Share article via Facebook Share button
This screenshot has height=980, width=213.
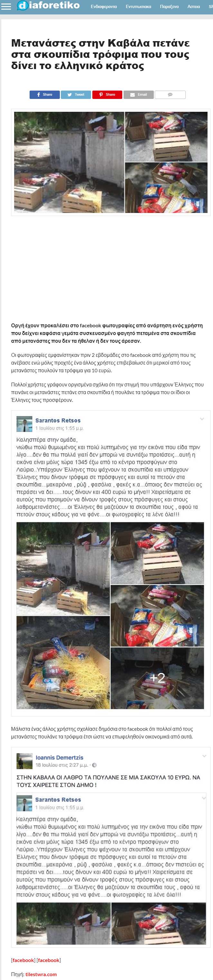pyautogui.click(x=45, y=95)
